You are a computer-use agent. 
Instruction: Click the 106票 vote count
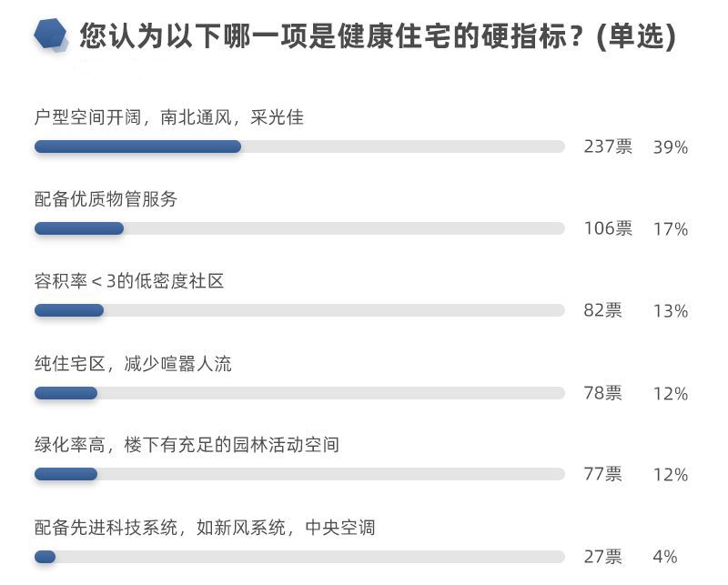click(608, 228)
